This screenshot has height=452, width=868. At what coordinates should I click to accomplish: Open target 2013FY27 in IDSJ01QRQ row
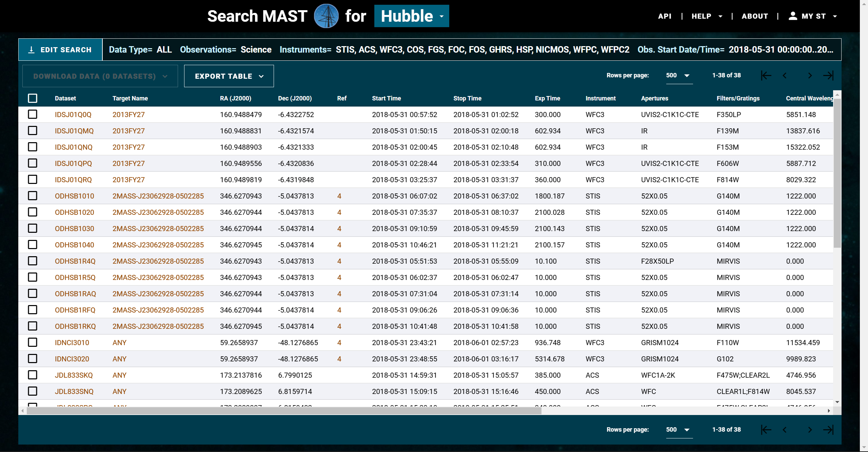(x=129, y=180)
